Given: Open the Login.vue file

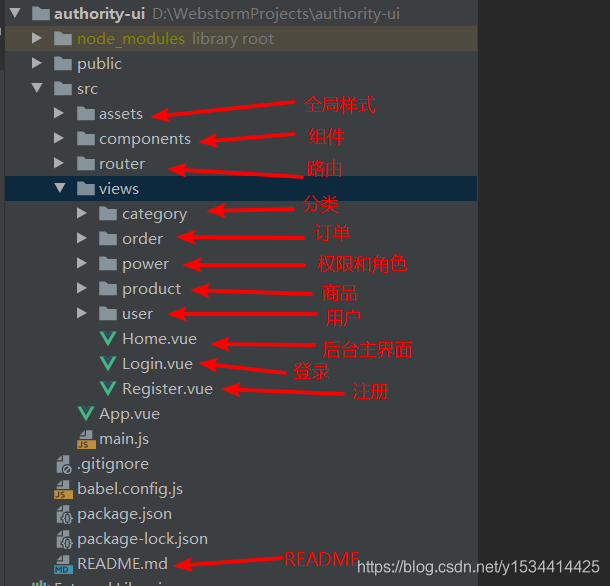Looking at the screenshot, I should 158,365.
